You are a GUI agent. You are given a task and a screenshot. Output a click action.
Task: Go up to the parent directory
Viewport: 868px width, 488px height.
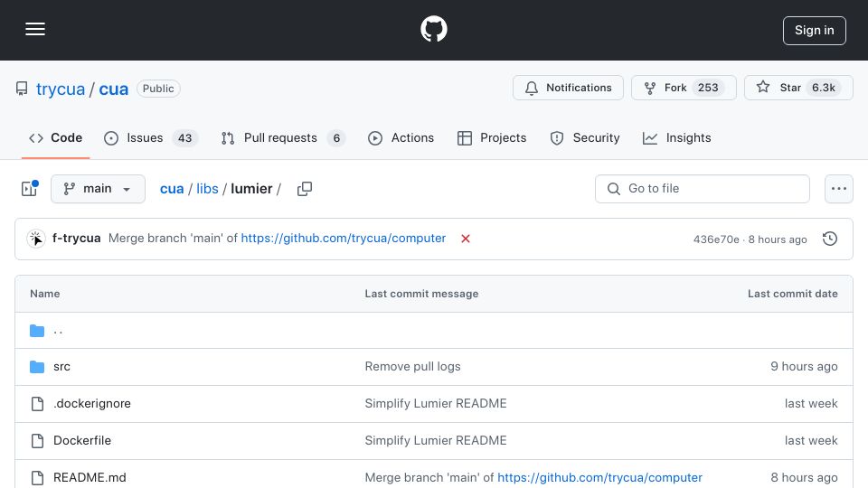pos(58,331)
